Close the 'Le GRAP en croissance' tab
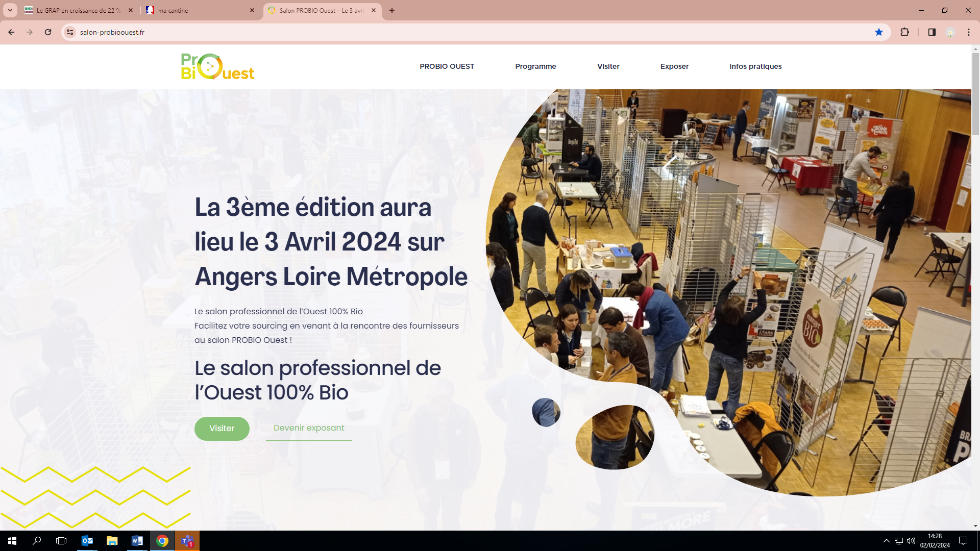980x551 pixels. point(131,10)
